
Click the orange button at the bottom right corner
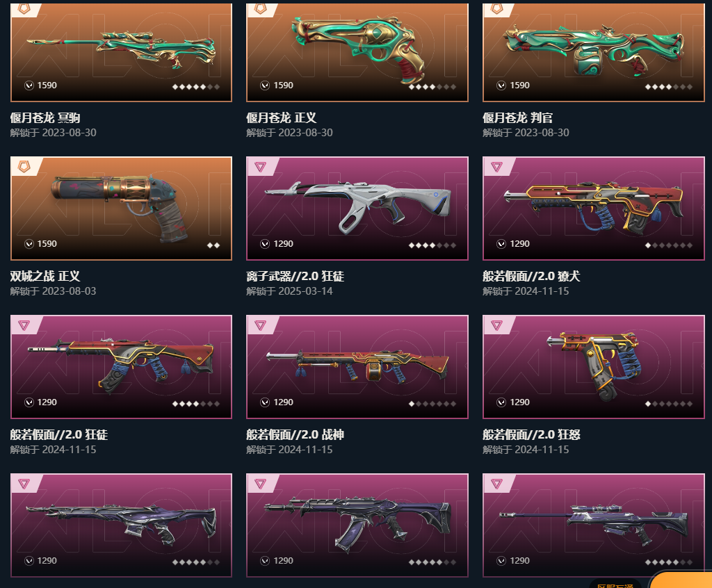click(x=681, y=580)
